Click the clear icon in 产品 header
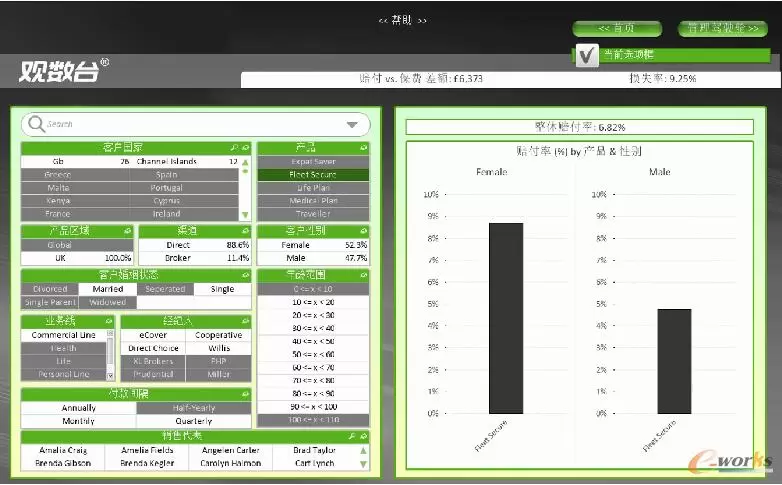This screenshot has width=782, height=485. [x=362, y=148]
